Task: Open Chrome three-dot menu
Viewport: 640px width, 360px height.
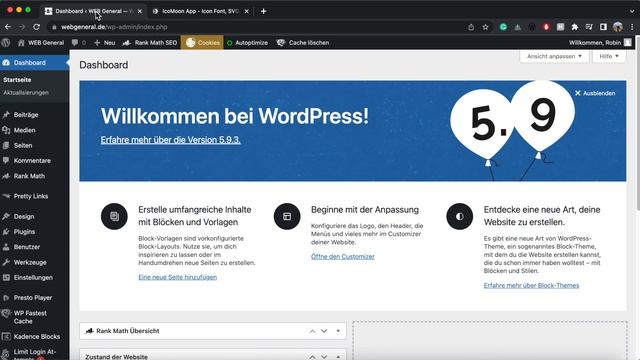Action: click(x=632, y=27)
